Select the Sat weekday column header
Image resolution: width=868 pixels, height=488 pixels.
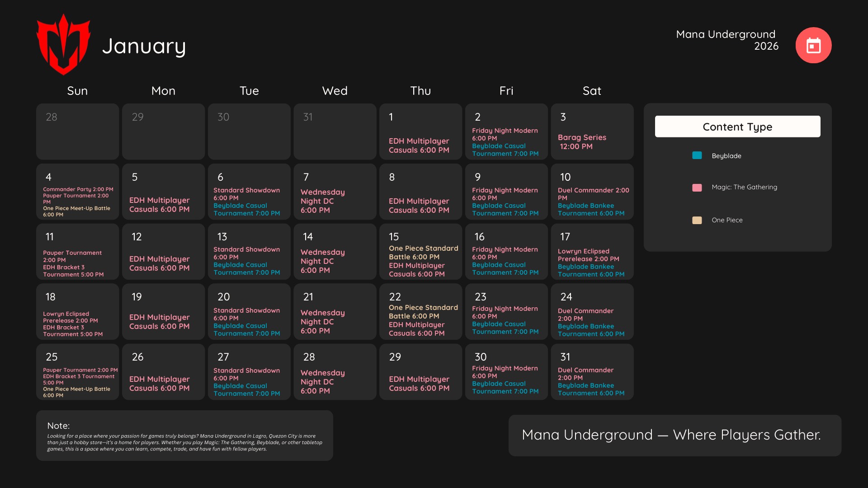point(592,91)
